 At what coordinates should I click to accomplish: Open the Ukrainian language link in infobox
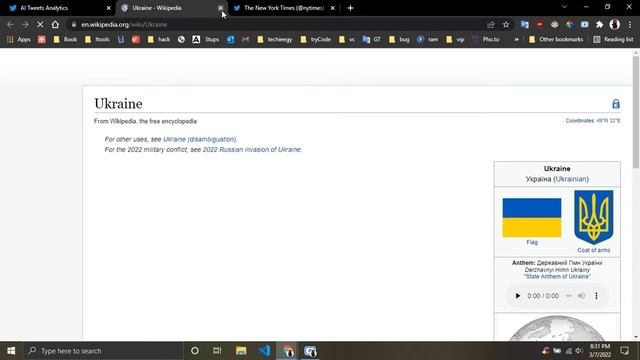point(571,179)
